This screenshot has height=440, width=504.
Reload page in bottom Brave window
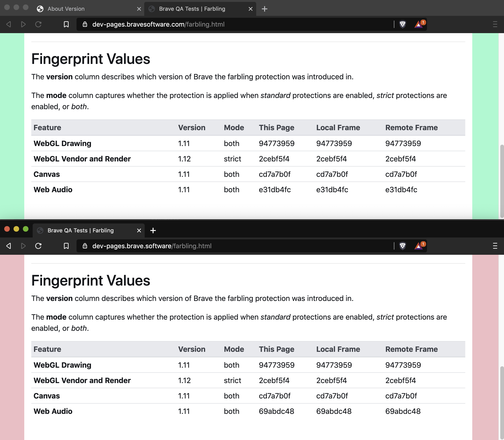pyautogui.click(x=38, y=246)
